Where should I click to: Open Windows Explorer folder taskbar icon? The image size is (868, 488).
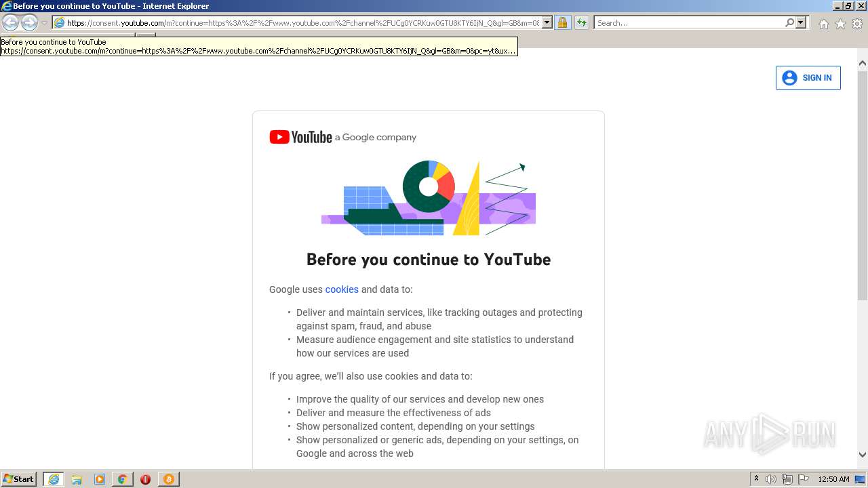77,479
